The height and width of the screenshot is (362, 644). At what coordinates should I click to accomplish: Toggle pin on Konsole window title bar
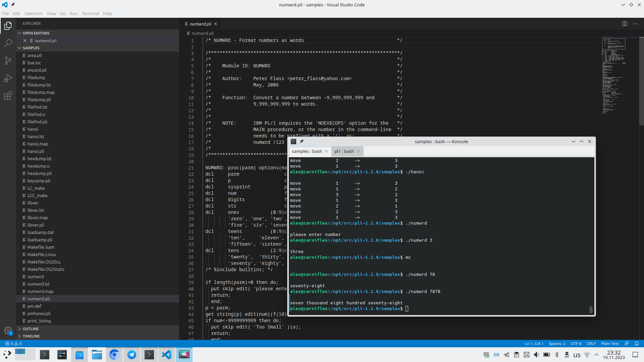pos(301,142)
